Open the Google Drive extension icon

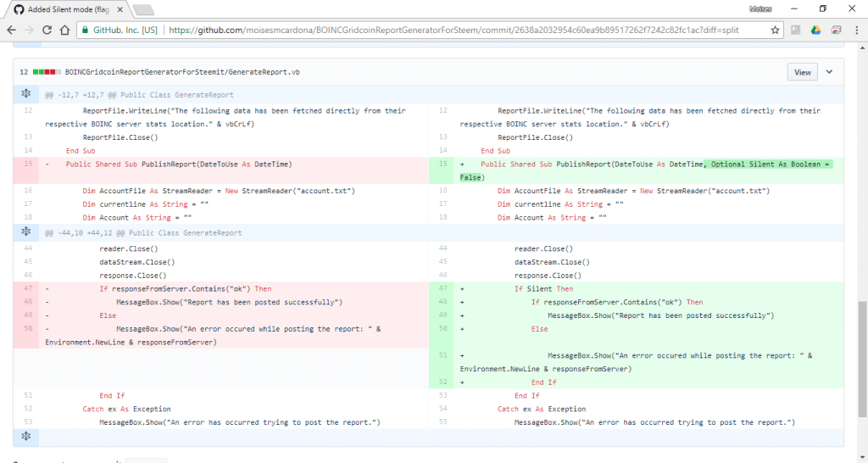pos(816,30)
